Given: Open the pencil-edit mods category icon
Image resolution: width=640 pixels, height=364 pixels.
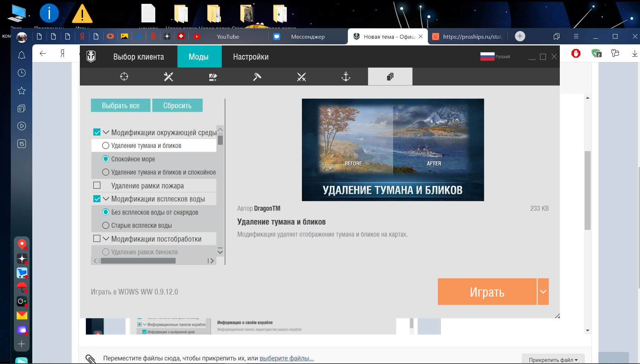Looking at the screenshot, I should coord(213,77).
